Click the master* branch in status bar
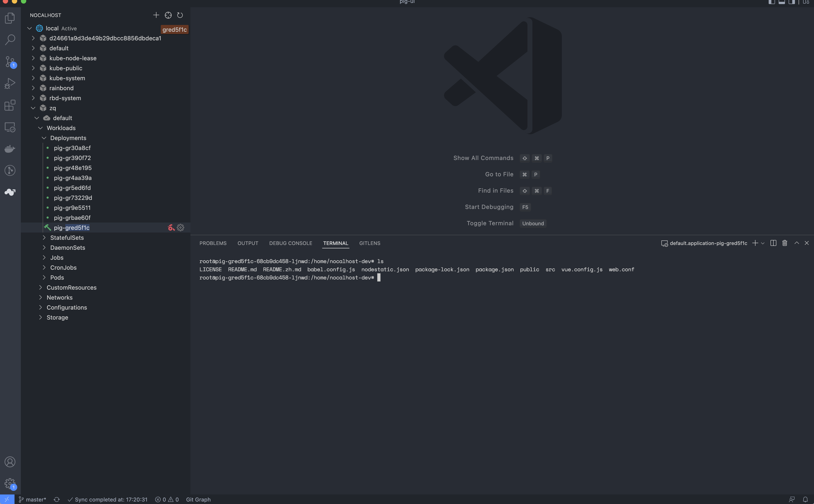Viewport: 814px width, 504px height. tap(33, 499)
